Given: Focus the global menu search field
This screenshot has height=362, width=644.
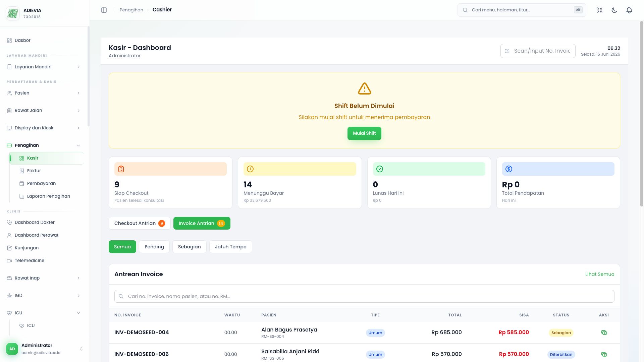Looking at the screenshot, I should (x=522, y=10).
